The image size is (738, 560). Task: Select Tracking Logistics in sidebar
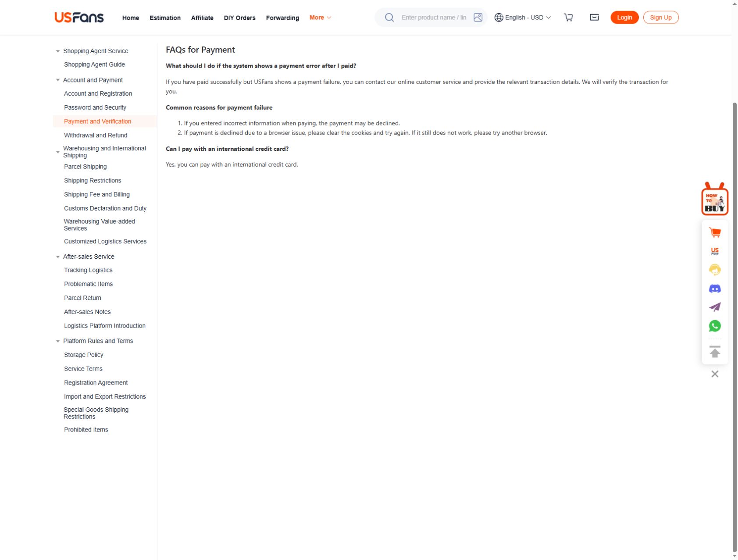88,271
